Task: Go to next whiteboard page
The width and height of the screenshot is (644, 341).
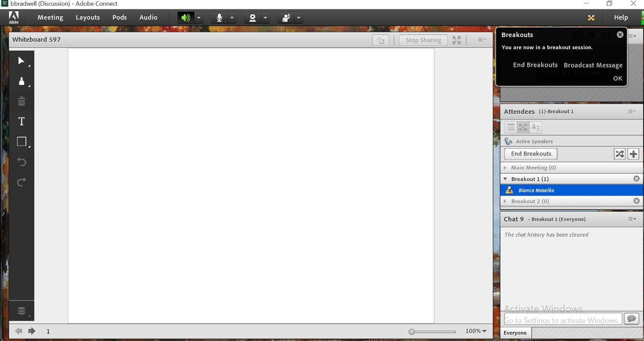Action: coord(31,331)
